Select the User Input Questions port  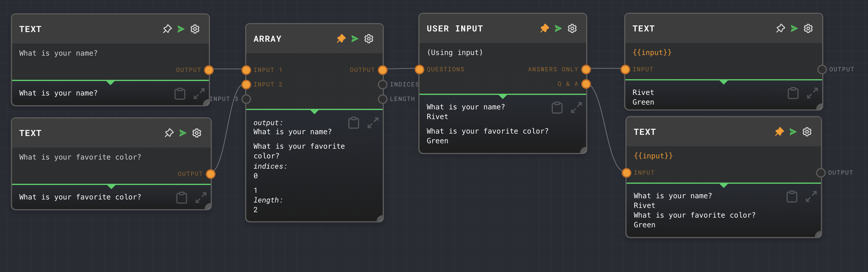click(420, 69)
